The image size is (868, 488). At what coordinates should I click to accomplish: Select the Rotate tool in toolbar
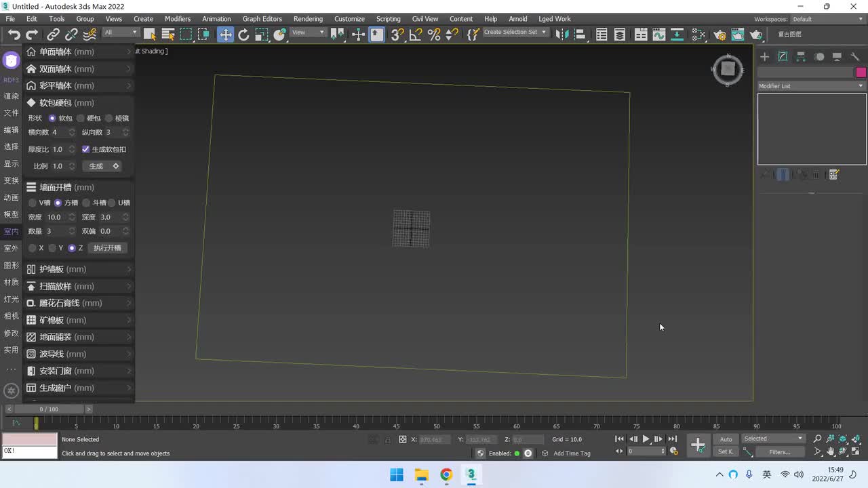tap(243, 35)
